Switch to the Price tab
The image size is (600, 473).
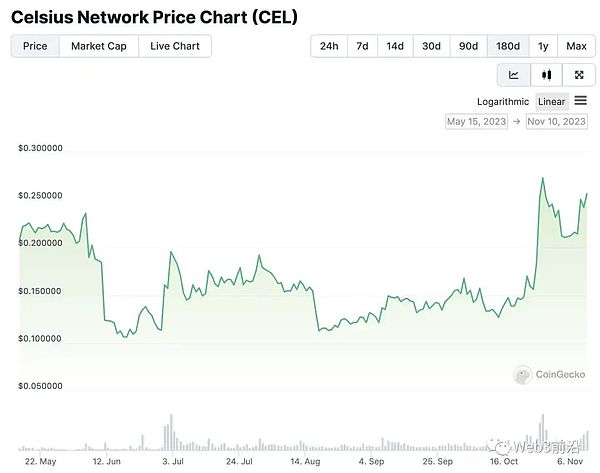tap(35, 46)
